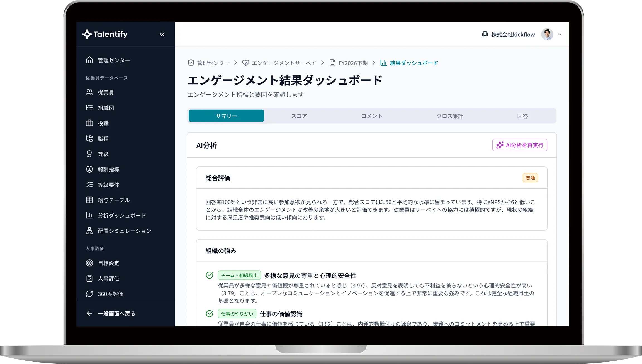Open 管理センター home icon in sidebar

[89, 60]
